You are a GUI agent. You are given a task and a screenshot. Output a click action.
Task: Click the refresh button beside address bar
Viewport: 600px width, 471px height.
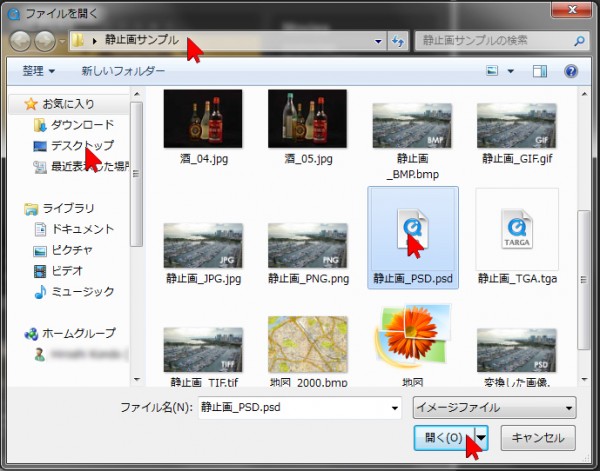click(x=398, y=42)
